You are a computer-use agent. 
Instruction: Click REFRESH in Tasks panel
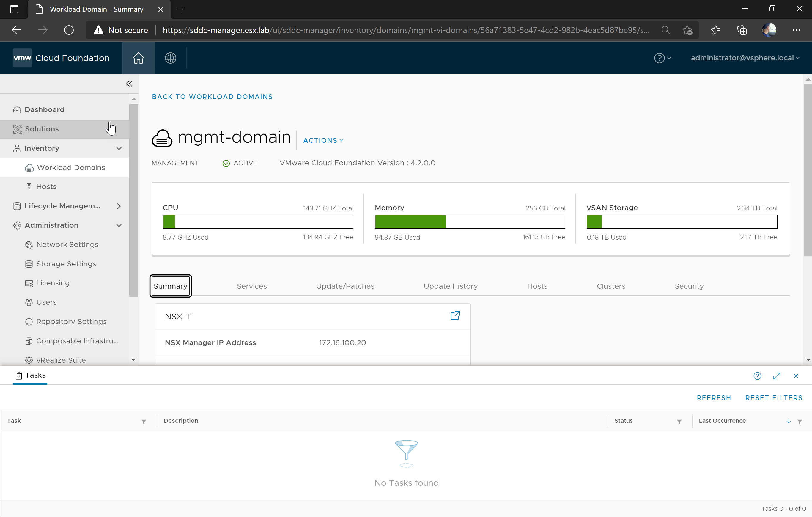(x=714, y=398)
